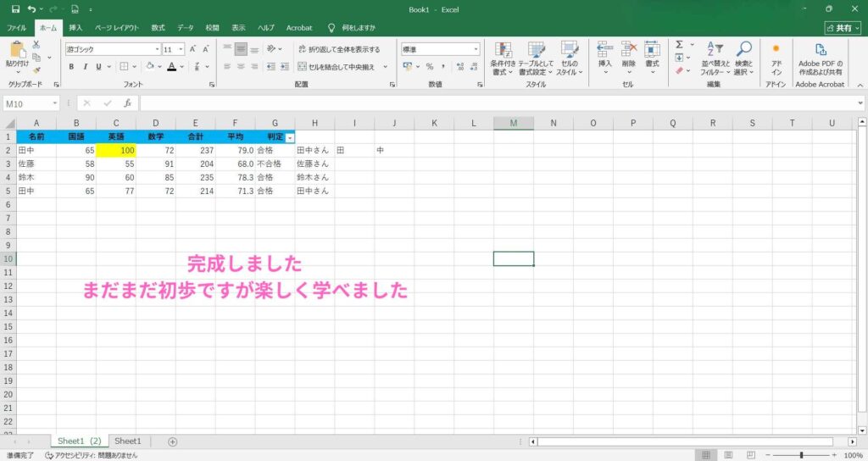
Task: Click the zoom slider handle
Action: [x=801, y=455]
